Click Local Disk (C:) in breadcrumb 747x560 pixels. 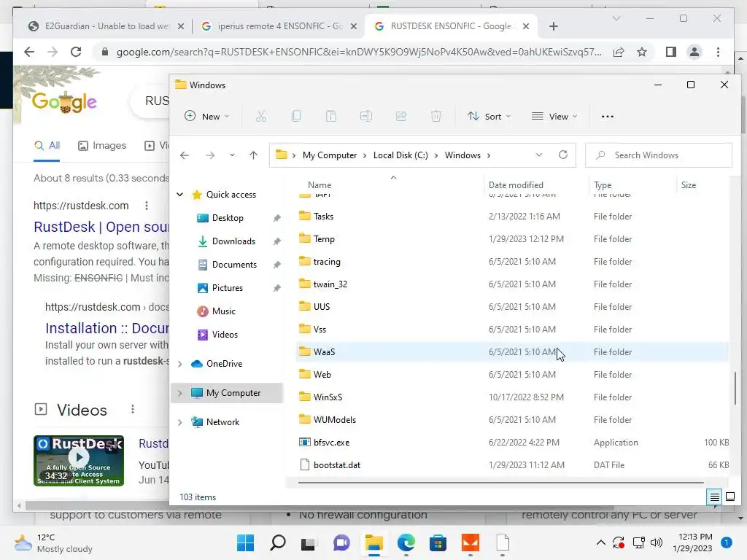click(x=400, y=155)
